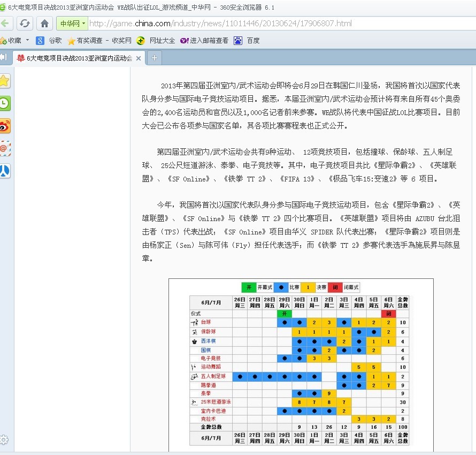Click the 有奖调查 star bookmark icon

71,41
